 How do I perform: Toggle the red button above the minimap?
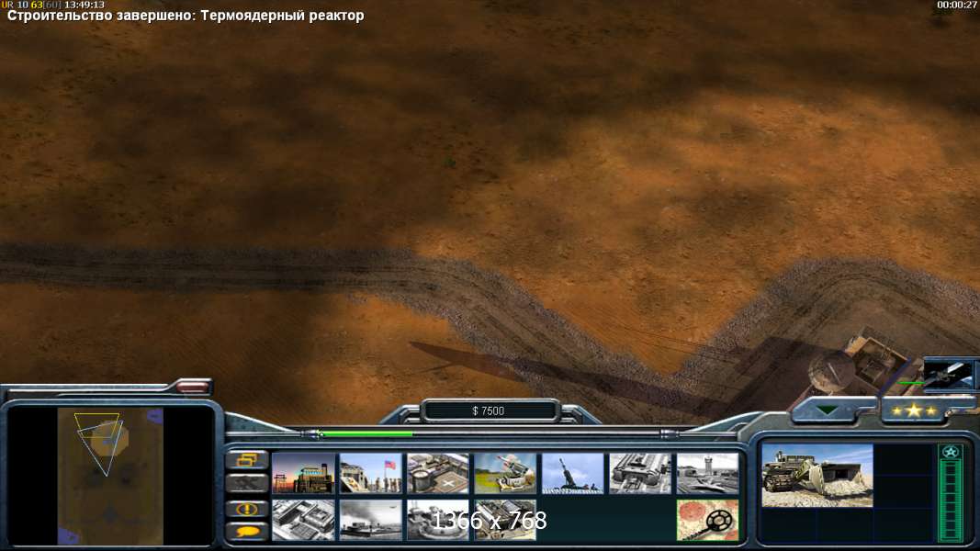click(x=193, y=386)
